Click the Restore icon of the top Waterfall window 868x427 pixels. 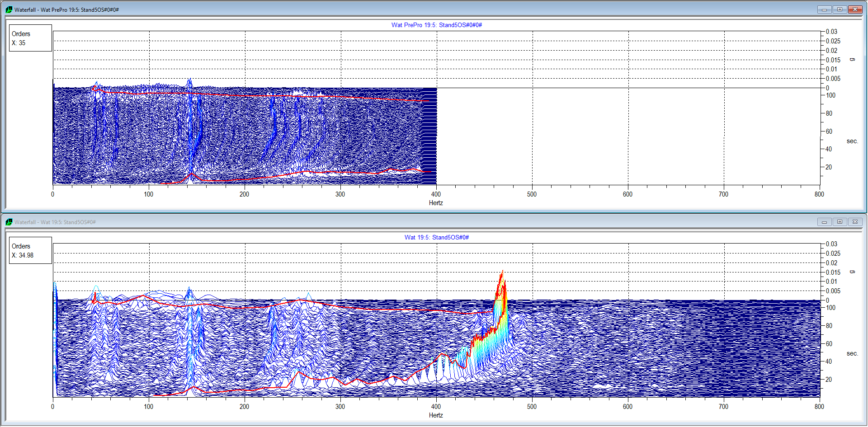[x=840, y=9]
